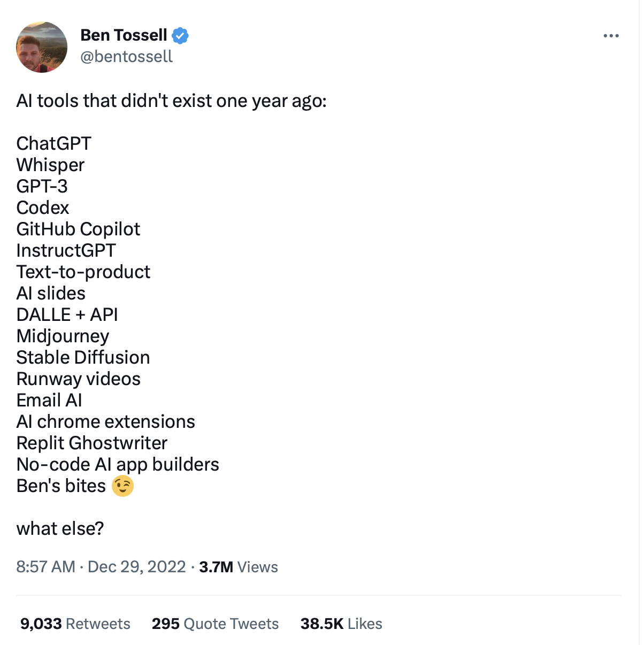Click the Replit Ghostwriter line
The width and height of the screenshot is (644, 645).
[x=92, y=443]
